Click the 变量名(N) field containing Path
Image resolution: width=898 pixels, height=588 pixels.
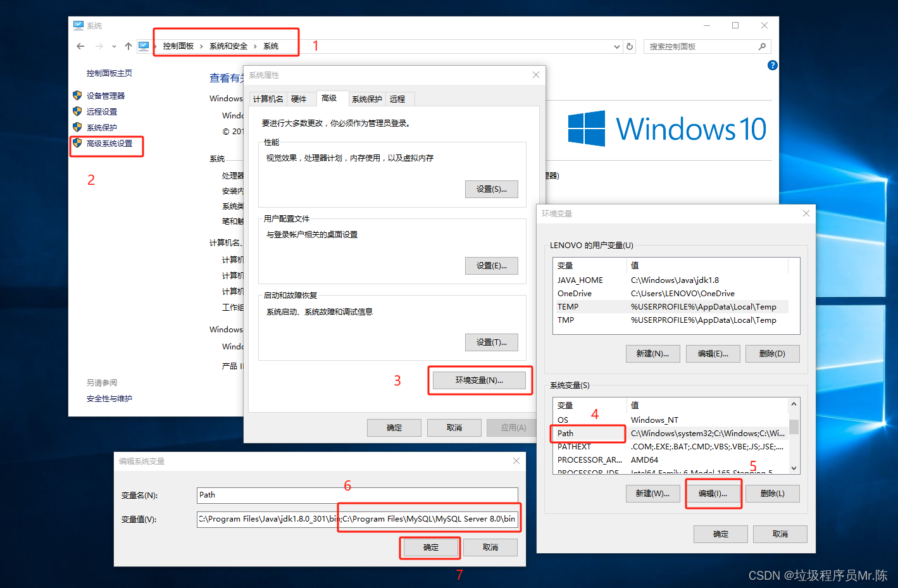358,495
